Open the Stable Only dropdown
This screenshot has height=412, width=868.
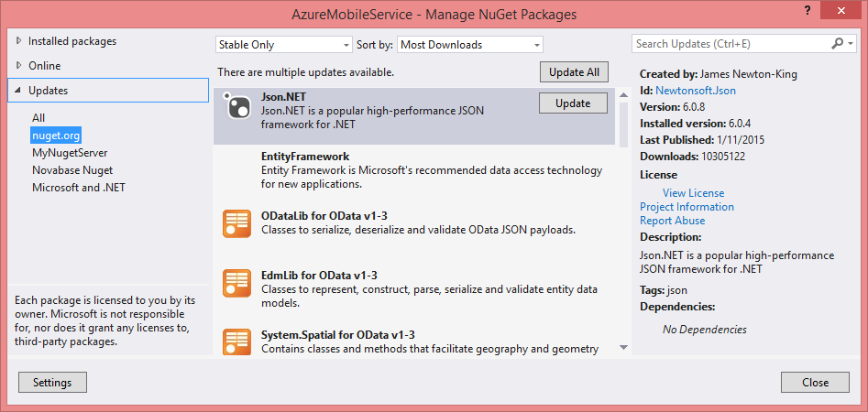pyautogui.click(x=283, y=45)
